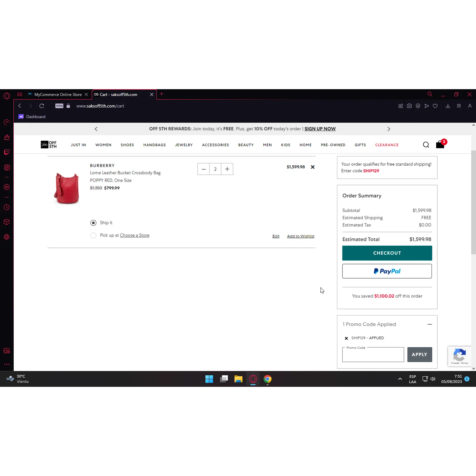The height and width of the screenshot is (476, 476).
Task: Decrease bag quantity with minus
Action: point(204,169)
